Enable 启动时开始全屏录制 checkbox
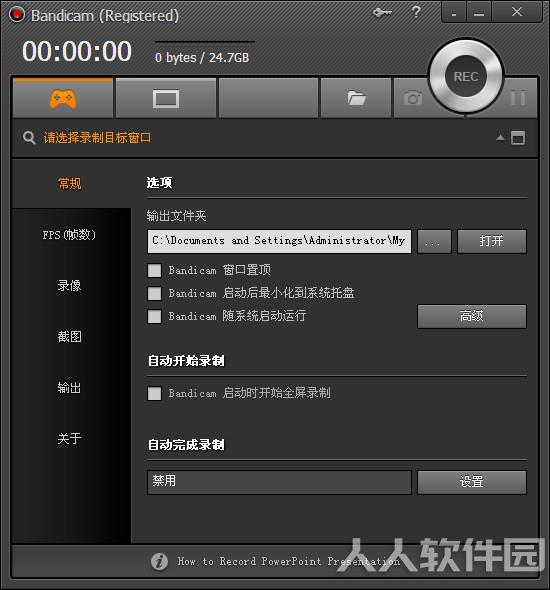The image size is (550, 590). point(154,393)
